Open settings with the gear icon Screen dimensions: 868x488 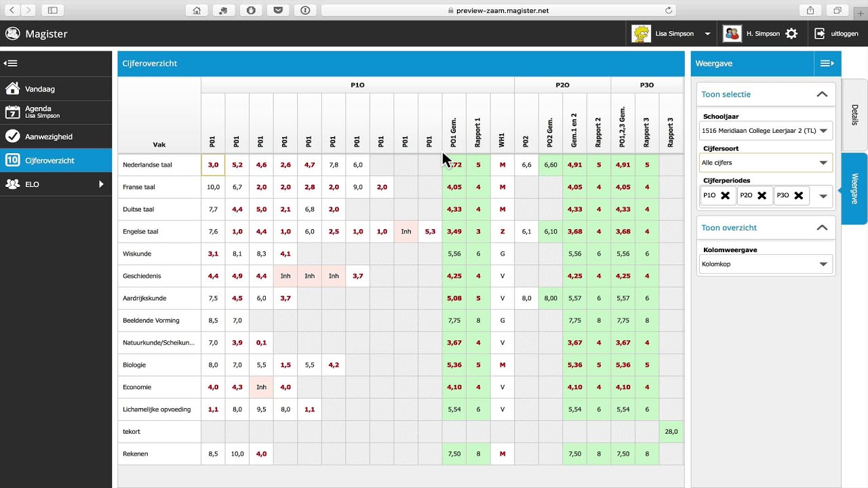point(791,33)
